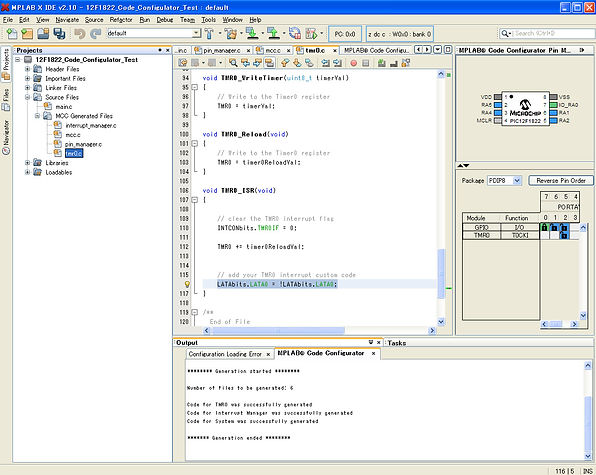Click the Open Project toolbar icon
Image resolution: width=596 pixels, height=475 pixels.
(43, 34)
